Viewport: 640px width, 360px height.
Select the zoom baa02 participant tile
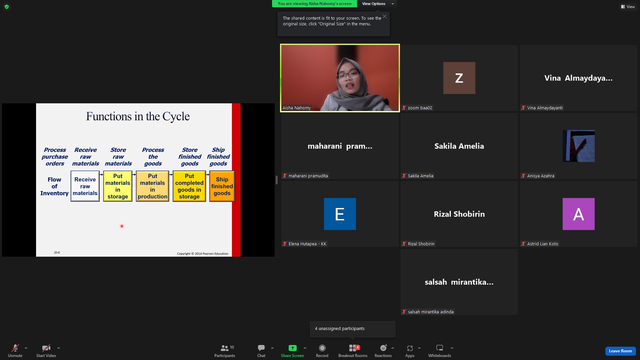(x=459, y=78)
